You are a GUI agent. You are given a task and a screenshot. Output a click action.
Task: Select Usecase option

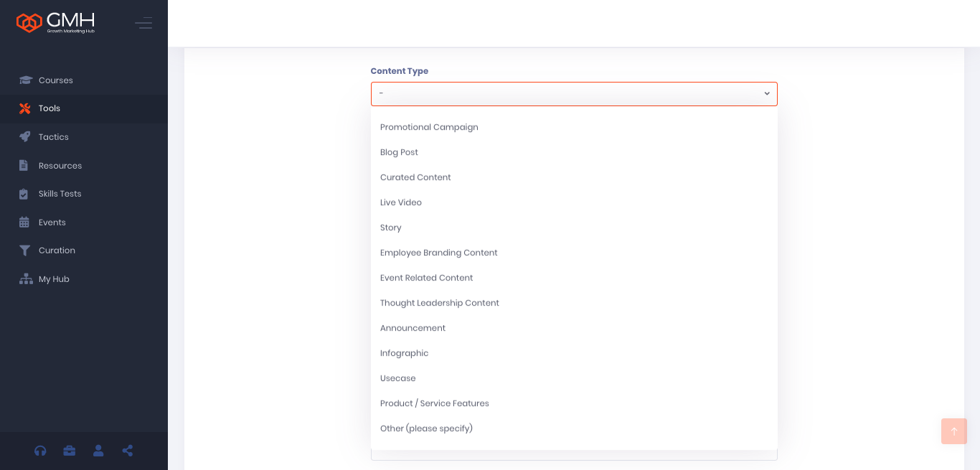tap(574, 378)
